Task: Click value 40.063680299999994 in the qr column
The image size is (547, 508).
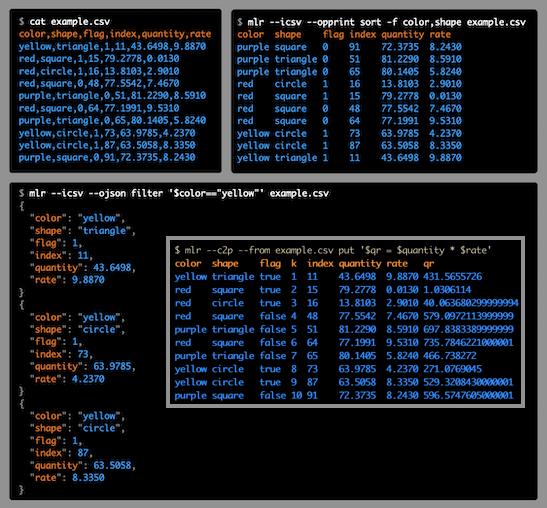Action: point(471,303)
